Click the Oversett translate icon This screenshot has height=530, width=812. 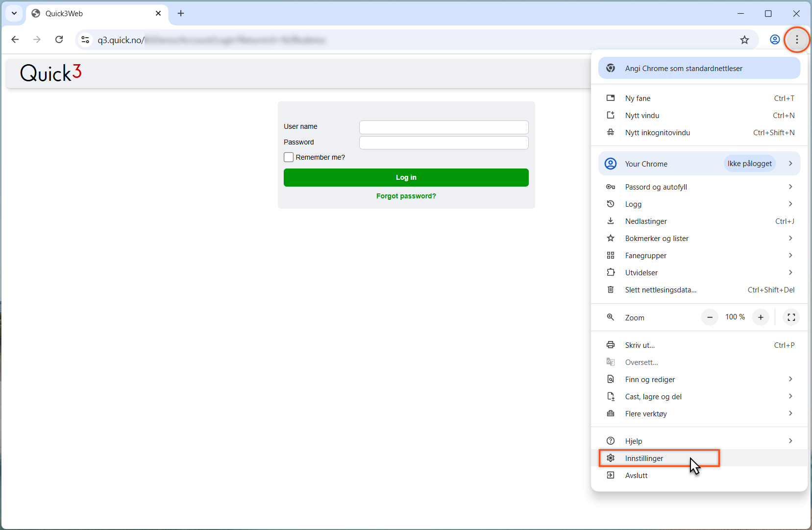(x=611, y=362)
